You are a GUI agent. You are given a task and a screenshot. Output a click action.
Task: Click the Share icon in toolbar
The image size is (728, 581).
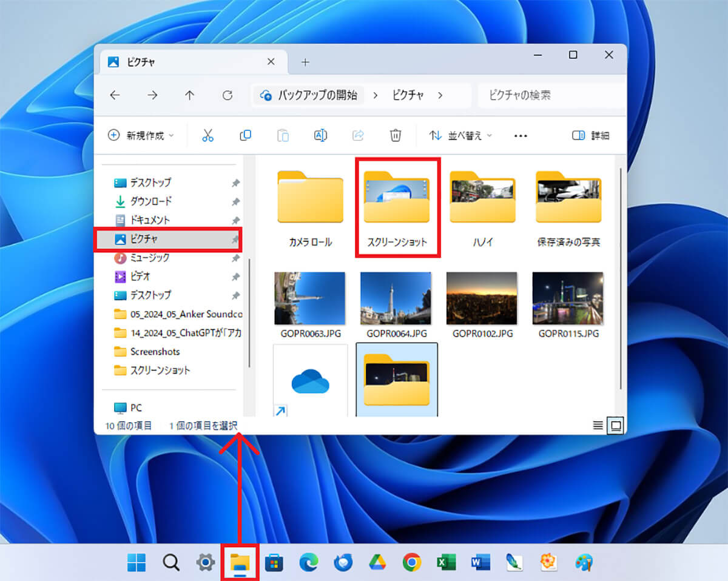pos(358,136)
